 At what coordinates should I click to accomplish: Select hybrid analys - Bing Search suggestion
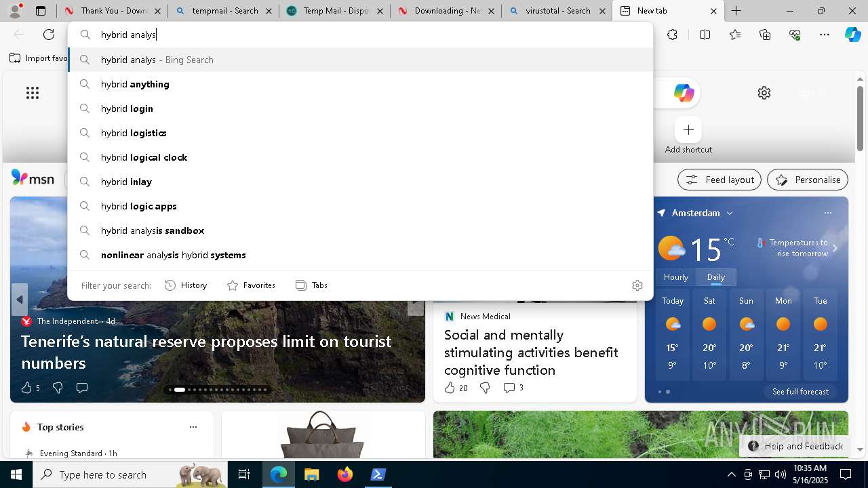click(x=361, y=60)
